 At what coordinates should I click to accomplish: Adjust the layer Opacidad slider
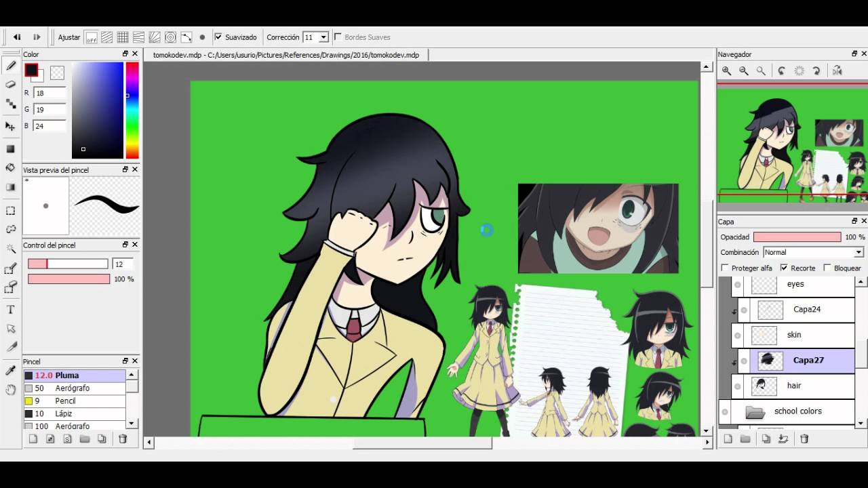point(797,237)
